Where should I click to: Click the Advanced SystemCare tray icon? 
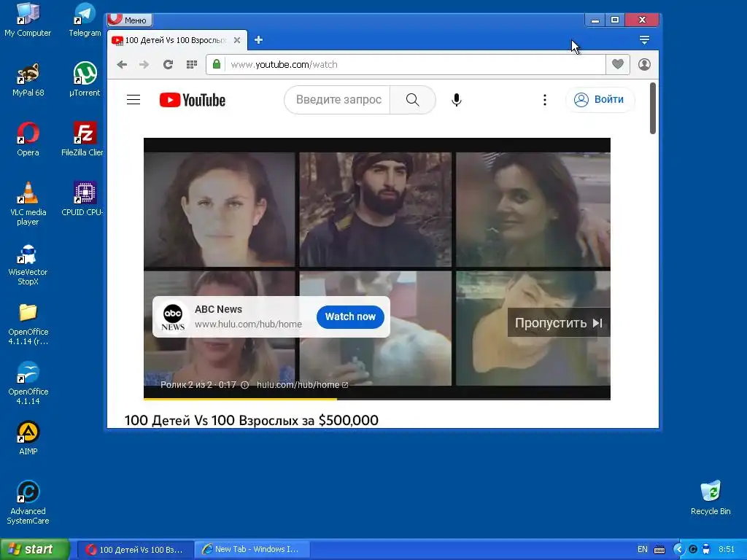tap(693, 550)
